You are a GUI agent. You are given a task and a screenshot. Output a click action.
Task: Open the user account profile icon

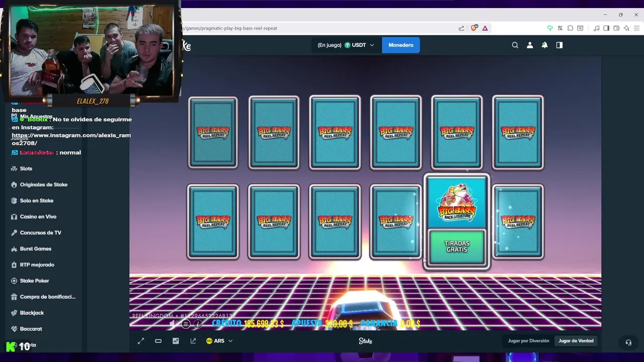click(x=530, y=45)
